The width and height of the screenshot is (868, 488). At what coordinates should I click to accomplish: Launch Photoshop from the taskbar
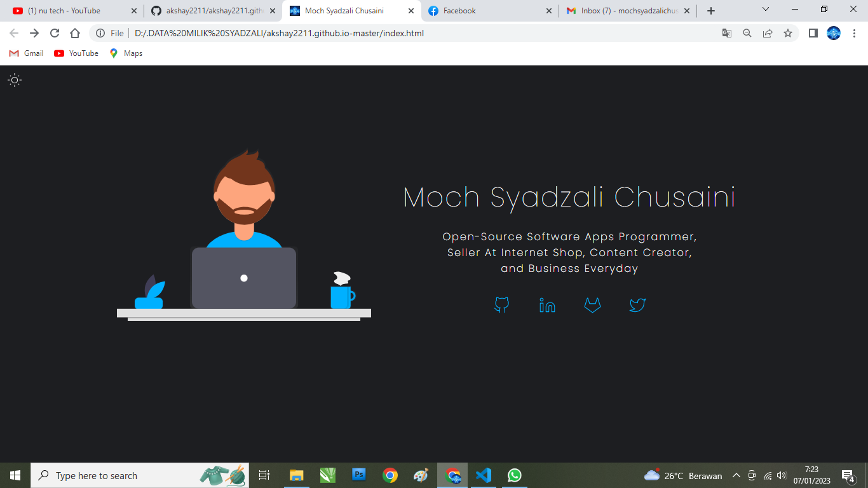click(359, 475)
